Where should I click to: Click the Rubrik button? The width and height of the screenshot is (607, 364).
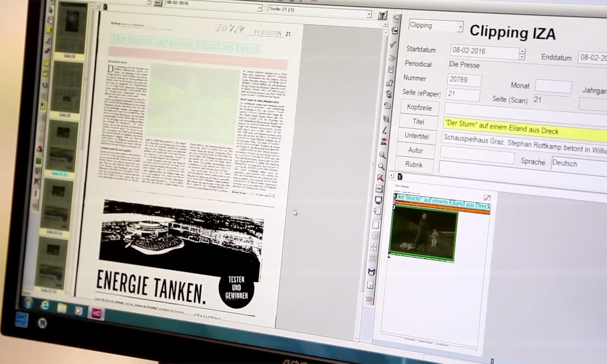(x=414, y=164)
